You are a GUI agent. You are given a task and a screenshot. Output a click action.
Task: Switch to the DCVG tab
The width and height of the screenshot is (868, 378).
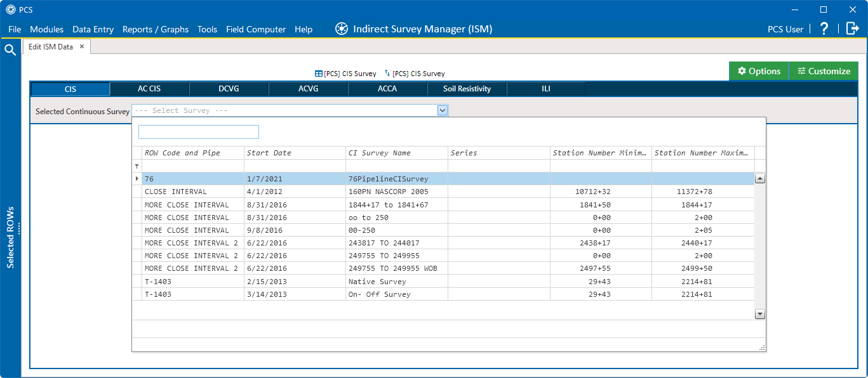point(229,89)
